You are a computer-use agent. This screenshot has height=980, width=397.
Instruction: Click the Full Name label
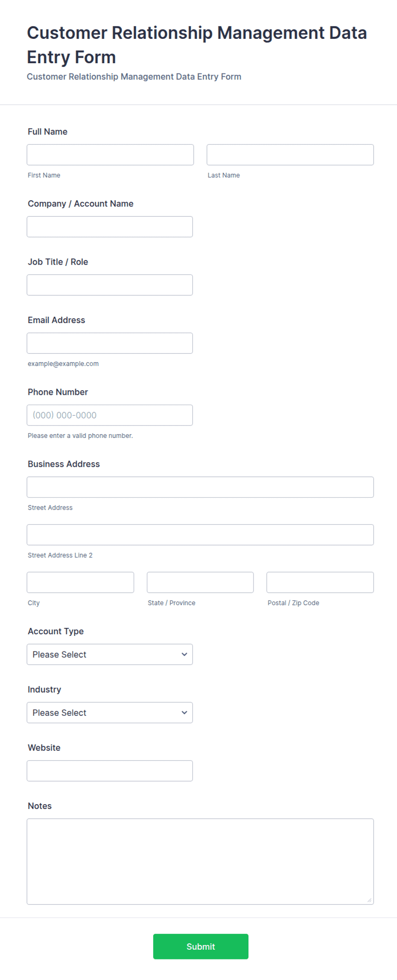47,131
